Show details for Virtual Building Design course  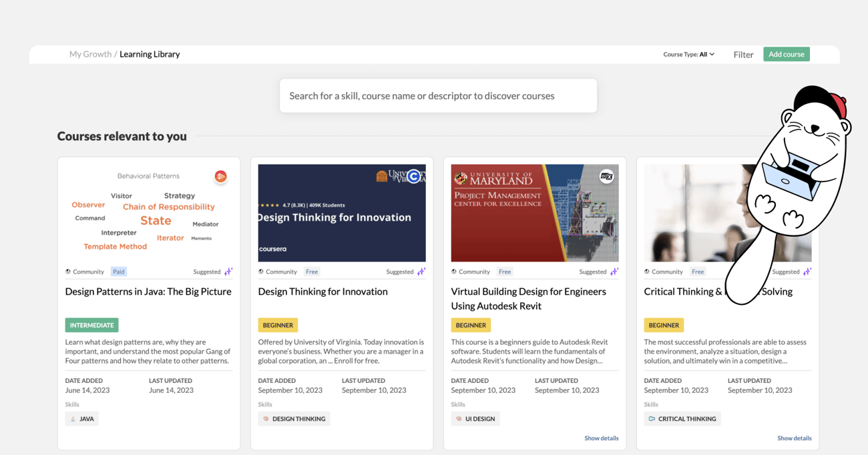601,438
